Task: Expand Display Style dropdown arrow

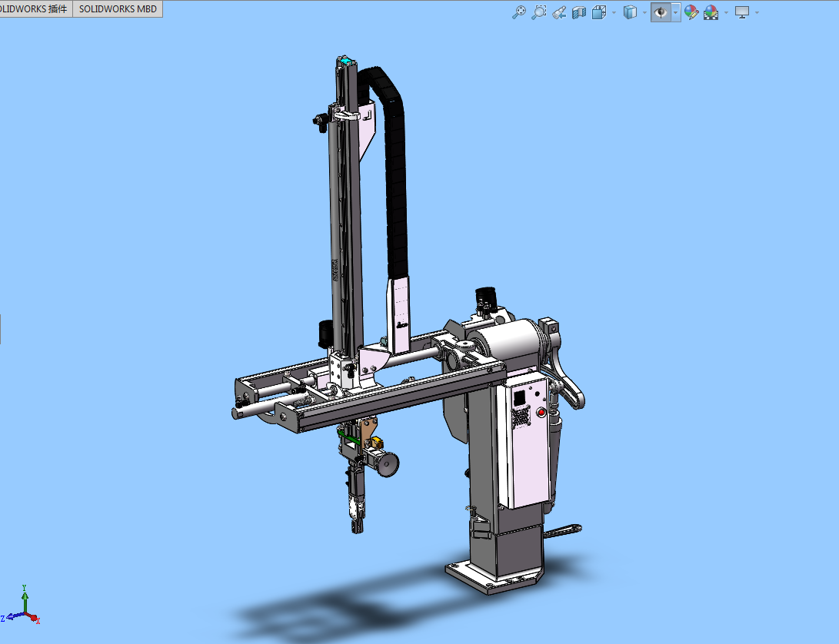Action: click(644, 12)
